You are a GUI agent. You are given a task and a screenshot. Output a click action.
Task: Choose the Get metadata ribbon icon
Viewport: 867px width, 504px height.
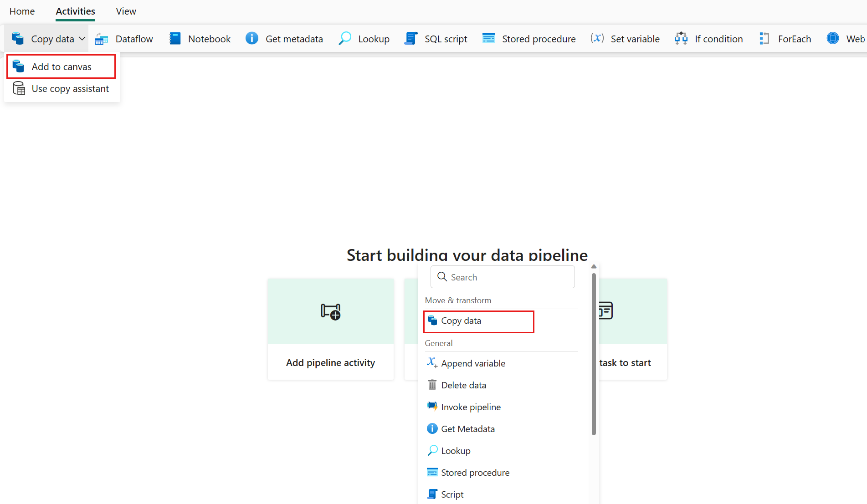click(251, 39)
